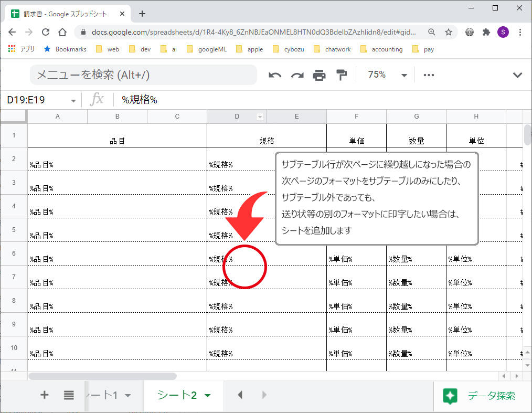Click the undo arrow icon
Image resolution: width=532 pixels, height=413 pixels.
(x=275, y=75)
